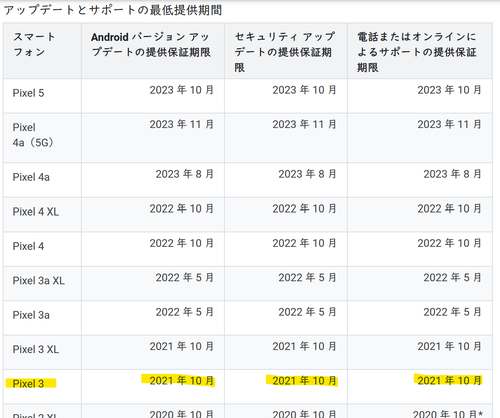This screenshot has height=418, width=500.
Task: Click the highlighted Pixel 3 Android update date
Action: [x=181, y=381]
